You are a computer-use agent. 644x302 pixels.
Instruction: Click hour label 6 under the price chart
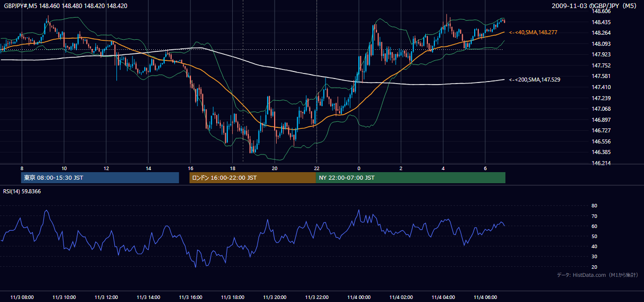pyautogui.click(x=485, y=168)
